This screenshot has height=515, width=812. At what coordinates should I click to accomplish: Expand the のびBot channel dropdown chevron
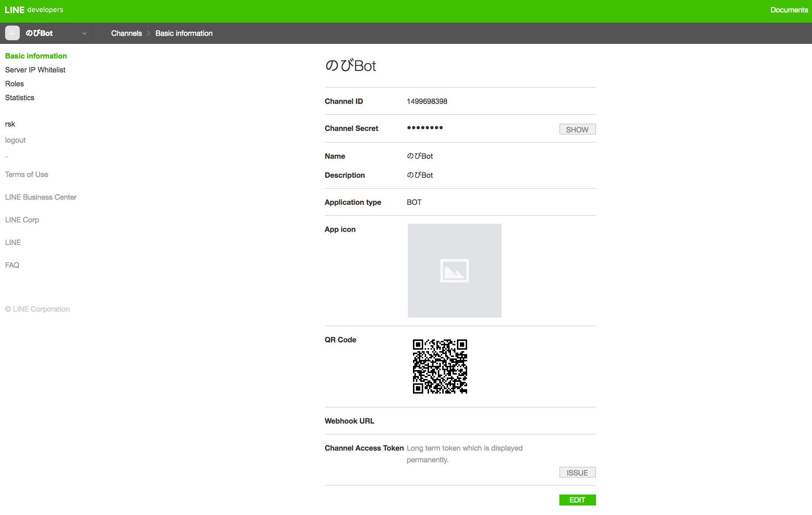(85, 33)
